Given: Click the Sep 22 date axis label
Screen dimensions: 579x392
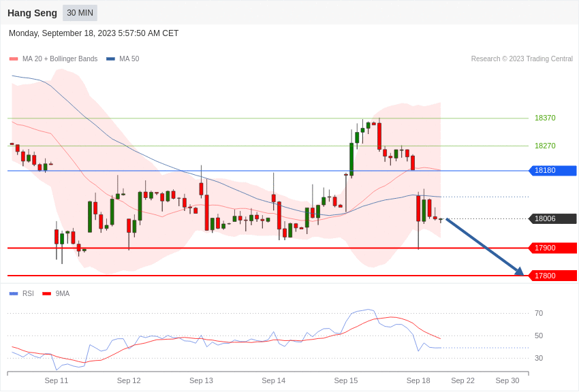Looking at the screenshot, I should 463,380.
